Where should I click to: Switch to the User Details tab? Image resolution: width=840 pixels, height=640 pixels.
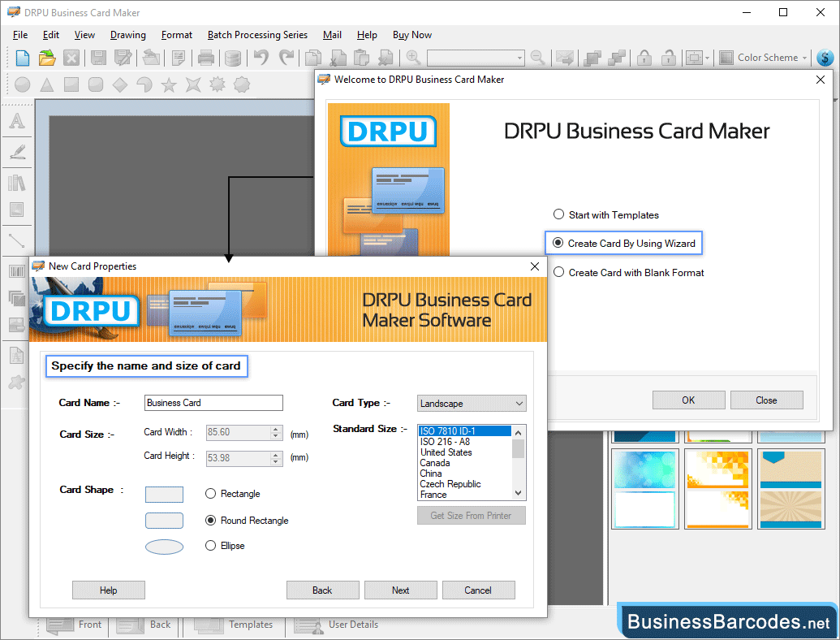tap(338, 625)
